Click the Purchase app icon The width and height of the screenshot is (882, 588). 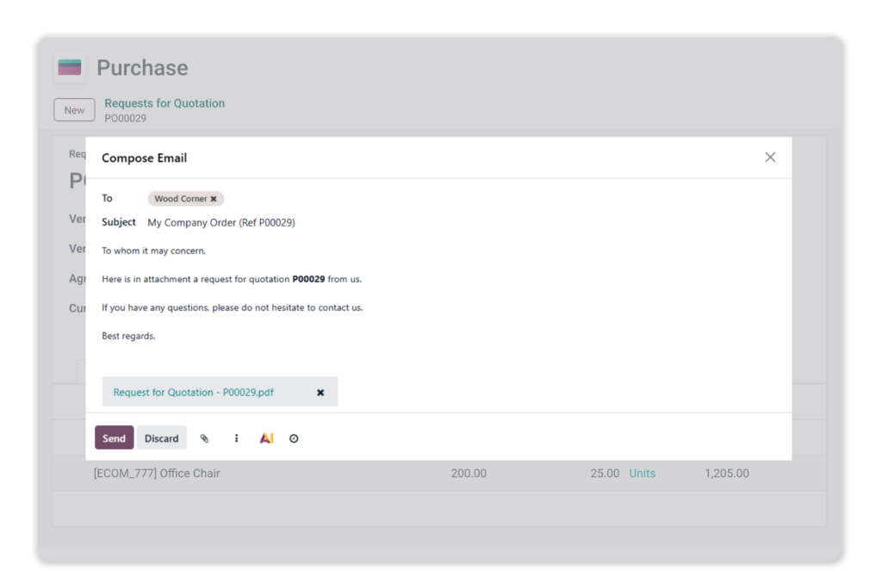(x=69, y=68)
